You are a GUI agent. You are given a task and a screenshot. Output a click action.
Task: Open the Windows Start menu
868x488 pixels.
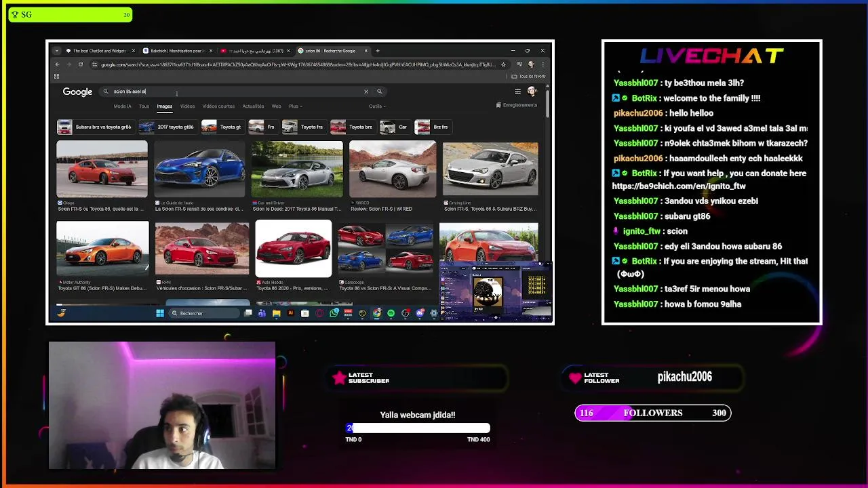click(x=160, y=313)
